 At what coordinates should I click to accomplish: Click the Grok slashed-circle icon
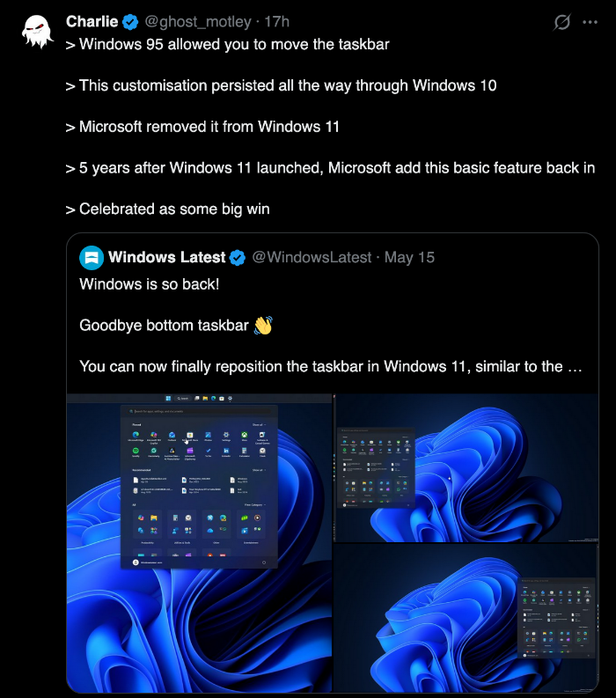coord(562,22)
